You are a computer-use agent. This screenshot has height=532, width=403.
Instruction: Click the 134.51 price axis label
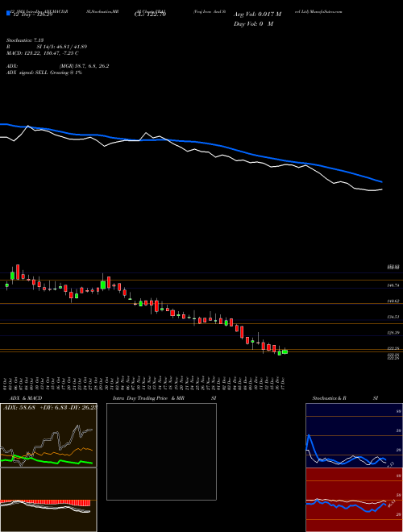click(x=393, y=317)
